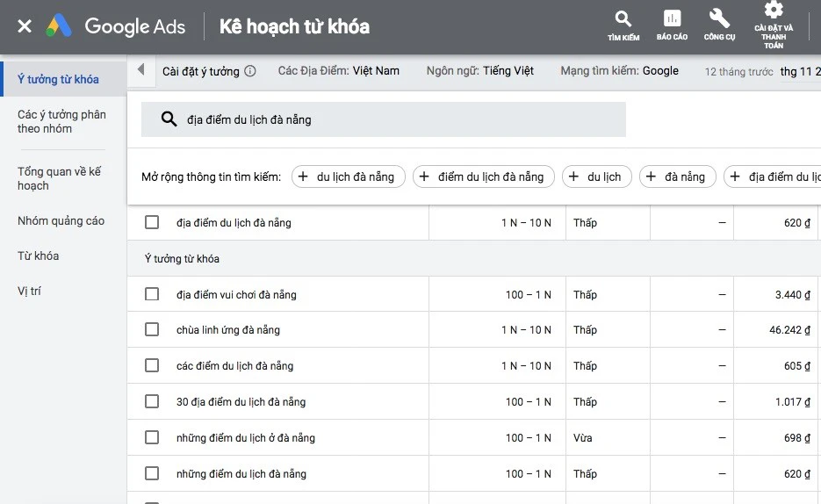This screenshot has width=821, height=504.
Task: Open Nhóm quảng cáo in sidebar
Action: 61,220
